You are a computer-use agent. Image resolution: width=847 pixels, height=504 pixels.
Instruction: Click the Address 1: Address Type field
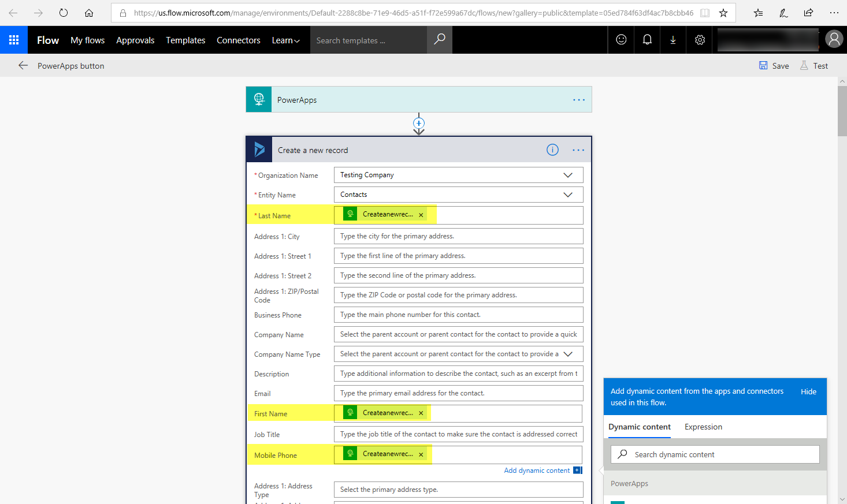pyautogui.click(x=458, y=490)
